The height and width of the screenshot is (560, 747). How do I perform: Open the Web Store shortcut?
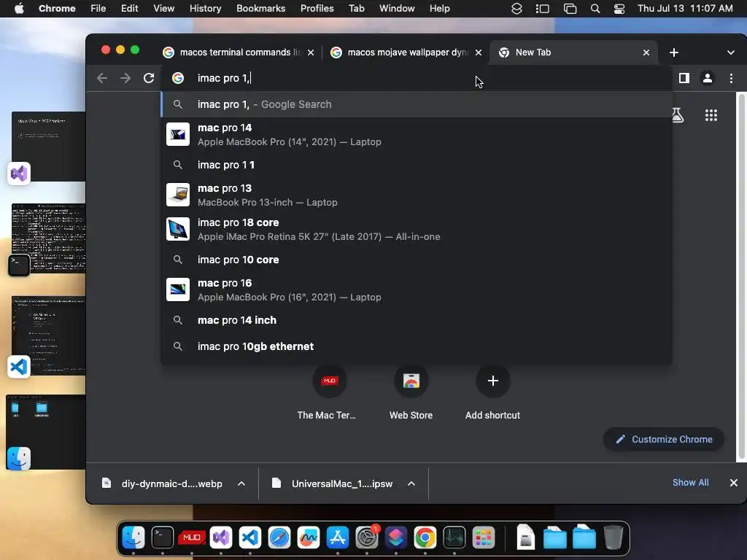point(411,393)
